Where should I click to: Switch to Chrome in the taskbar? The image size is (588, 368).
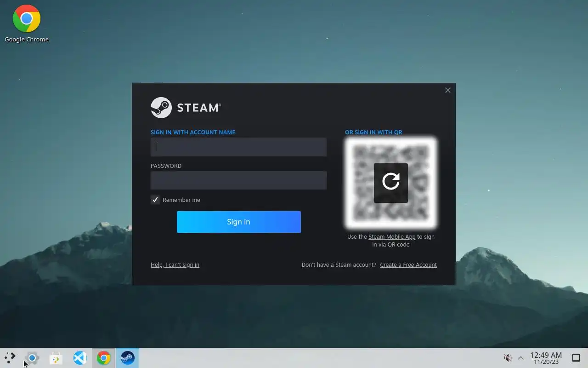[x=104, y=358]
